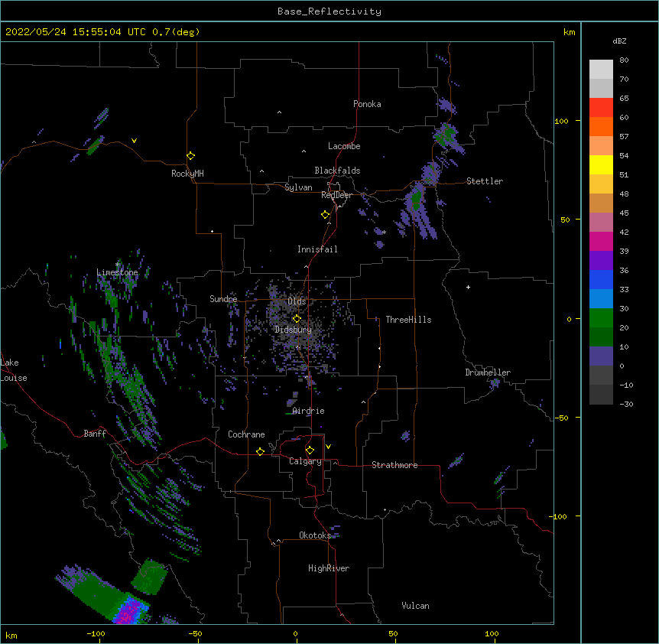This screenshot has height=644, width=659.
Task: Click the Lake Louise label
Action: (14, 370)
